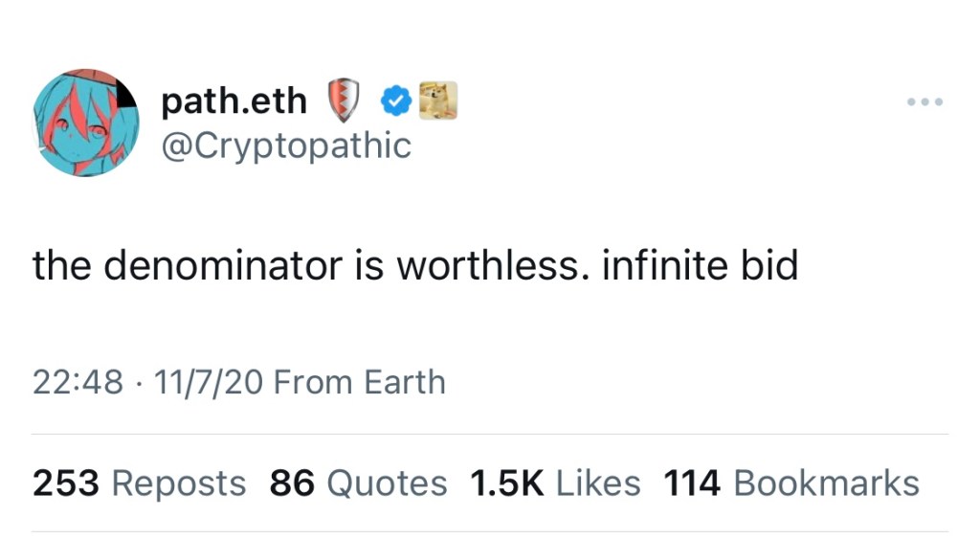Screen dimensions: 980x539
Task: Open the 86 Quotes list
Action: [358, 483]
